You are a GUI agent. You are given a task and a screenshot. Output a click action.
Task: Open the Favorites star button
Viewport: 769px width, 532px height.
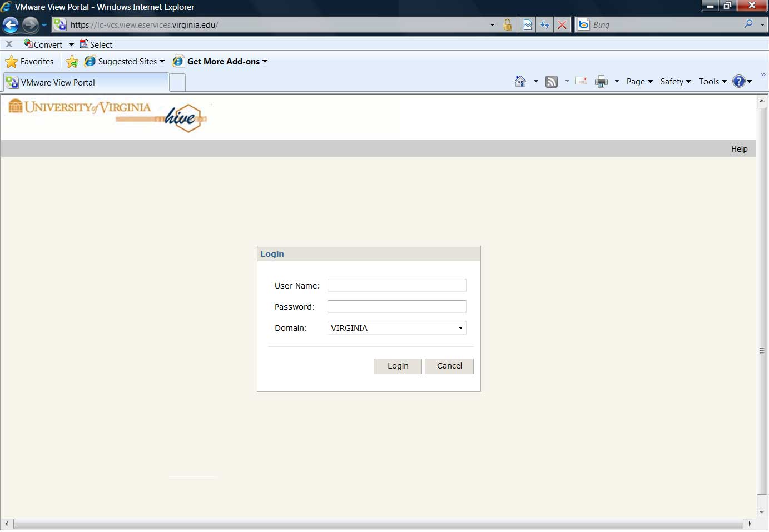tap(29, 62)
